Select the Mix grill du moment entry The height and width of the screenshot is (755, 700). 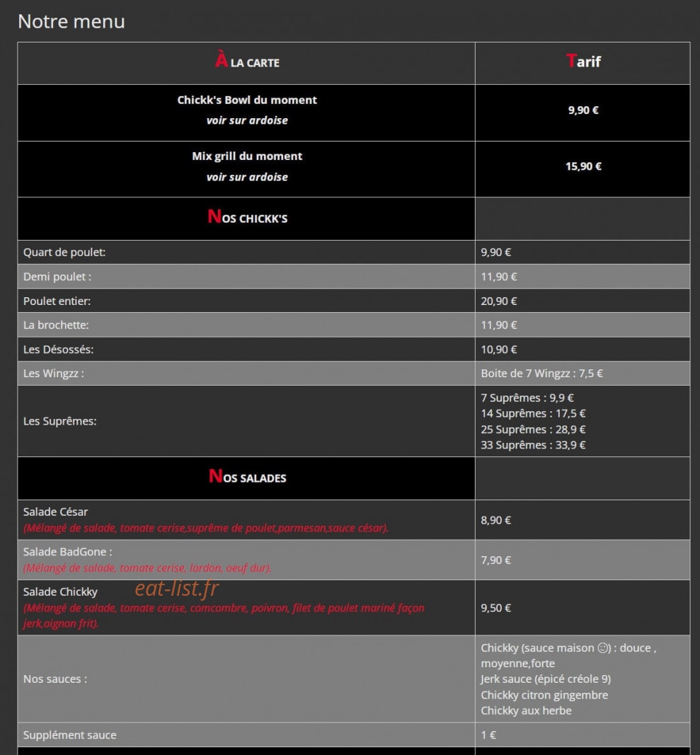(x=246, y=166)
